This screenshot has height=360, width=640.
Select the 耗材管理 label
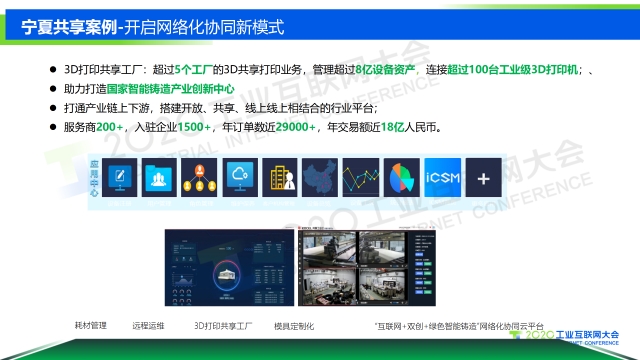coord(91,325)
